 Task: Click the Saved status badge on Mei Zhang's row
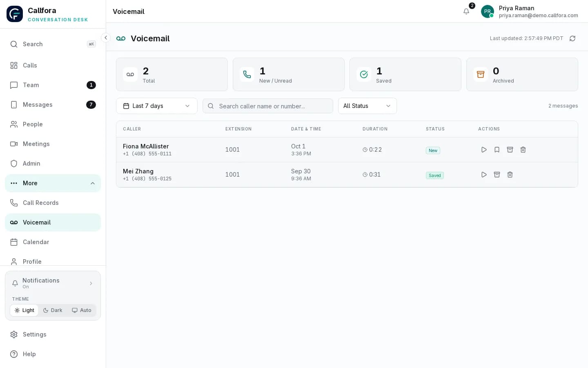pyautogui.click(x=435, y=175)
